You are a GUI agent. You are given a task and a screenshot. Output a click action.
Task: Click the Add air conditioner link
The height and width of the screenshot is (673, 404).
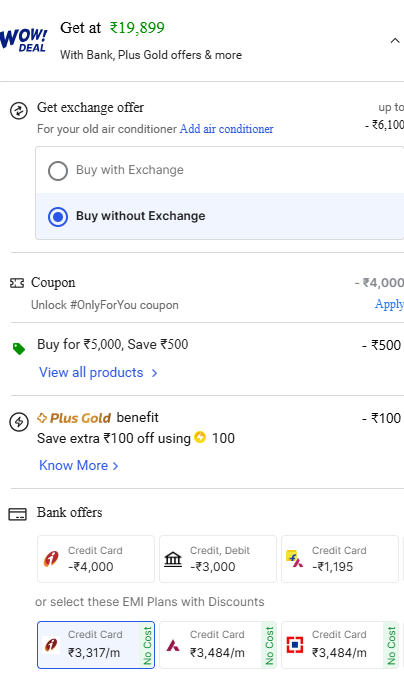[226, 129]
